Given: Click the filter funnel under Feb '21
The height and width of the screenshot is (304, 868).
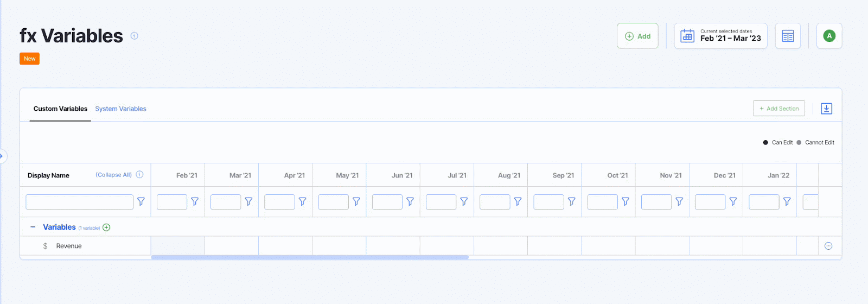Looking at the screenshot, I should click(x=195, y=201).
